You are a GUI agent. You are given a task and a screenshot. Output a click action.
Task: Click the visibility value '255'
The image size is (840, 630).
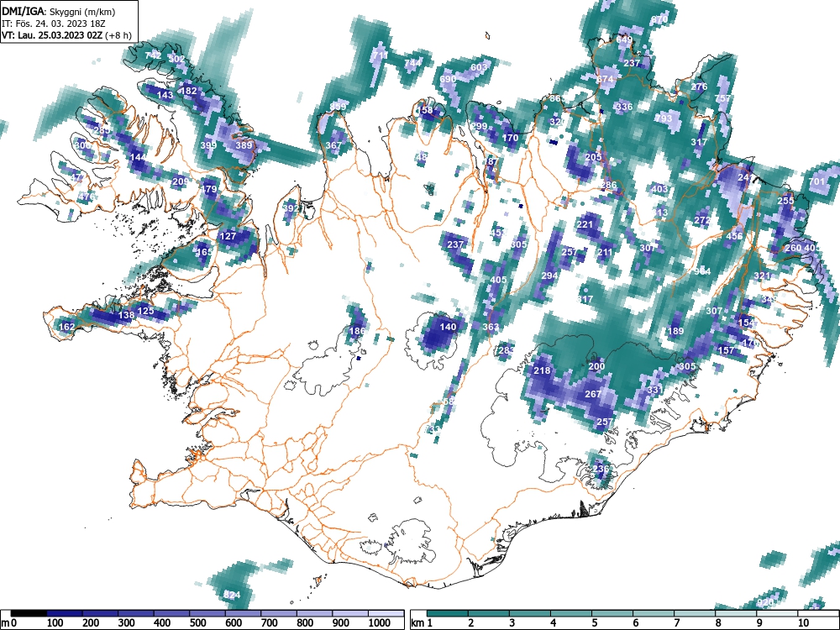tap(786, 201)
